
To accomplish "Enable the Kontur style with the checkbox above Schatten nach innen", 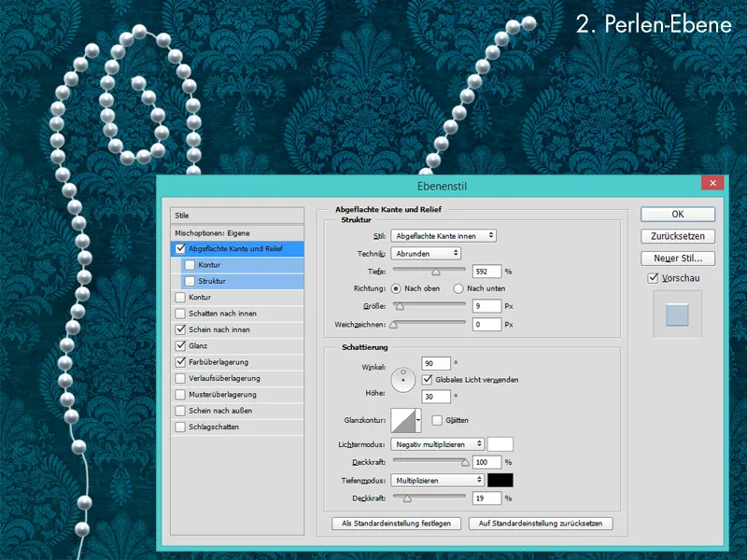I will tap(180, 297).
